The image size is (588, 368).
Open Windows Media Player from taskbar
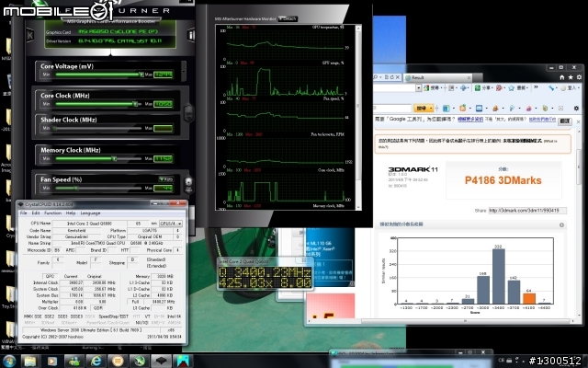52,361
